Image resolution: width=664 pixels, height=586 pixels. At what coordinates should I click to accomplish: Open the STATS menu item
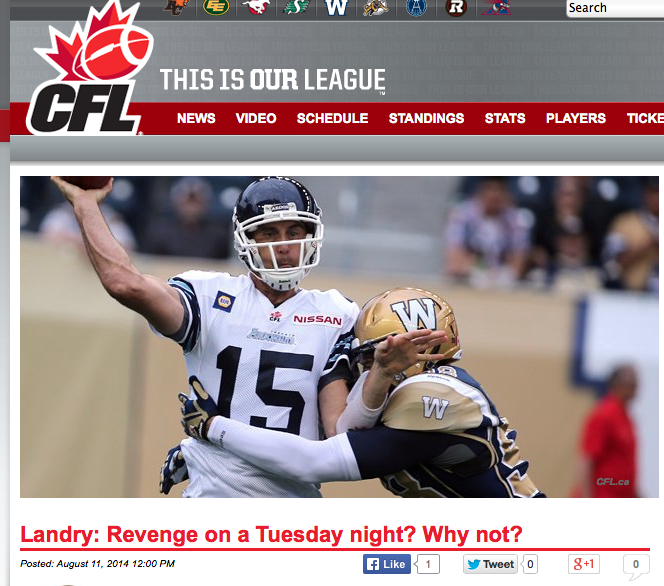pos(505,118)
